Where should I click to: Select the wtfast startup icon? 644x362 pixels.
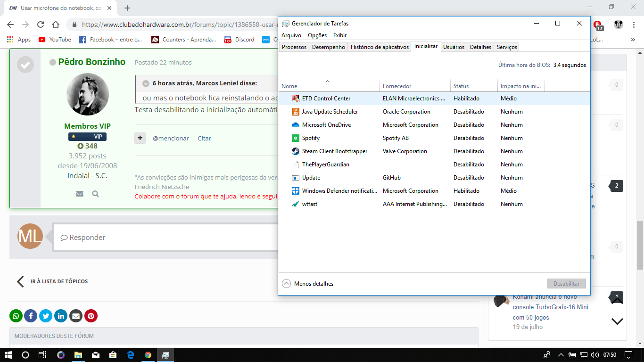pos(296,204)
